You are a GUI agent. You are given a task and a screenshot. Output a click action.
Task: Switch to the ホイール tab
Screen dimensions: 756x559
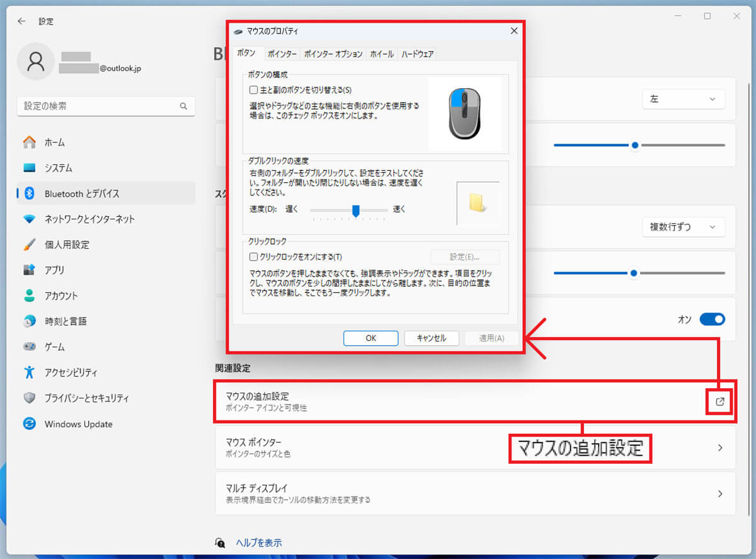(x=382, y=54)
